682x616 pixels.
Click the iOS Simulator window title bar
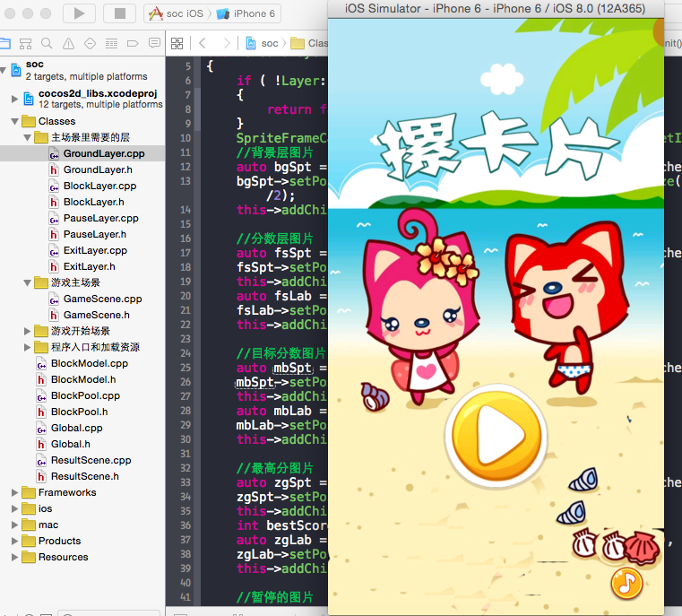[496, 9]
